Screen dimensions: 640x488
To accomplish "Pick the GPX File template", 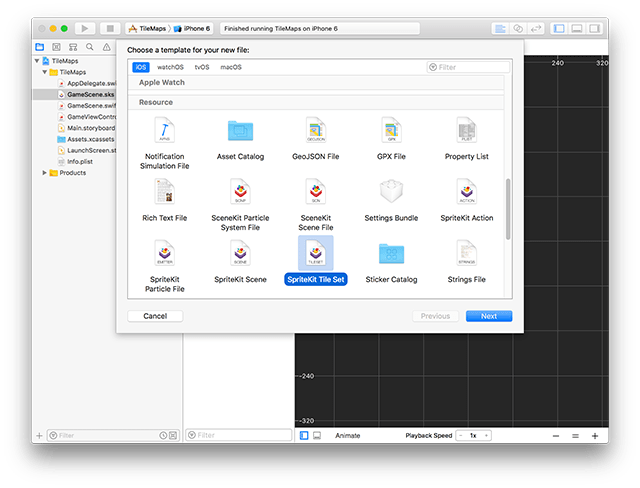I will click(x=391, y=139).
